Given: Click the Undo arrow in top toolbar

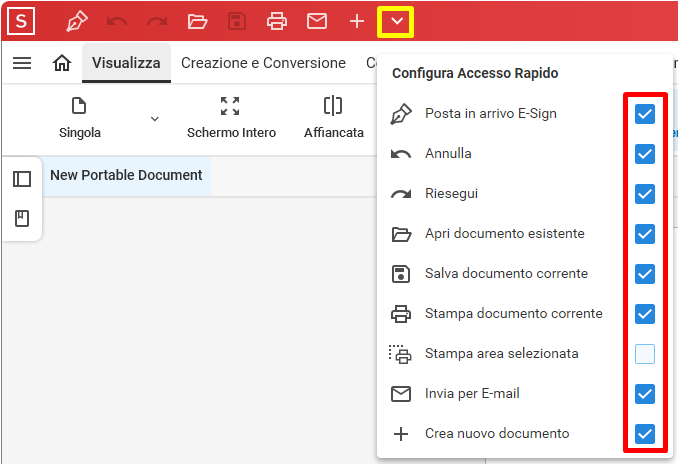Looking at the screenshot, I should tap(117, 21).
